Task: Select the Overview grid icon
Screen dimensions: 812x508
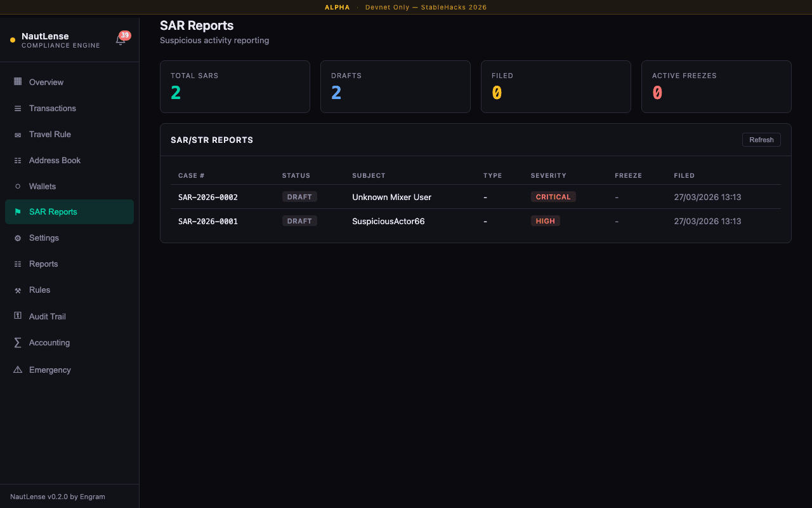Action: [x=17, y=82]
